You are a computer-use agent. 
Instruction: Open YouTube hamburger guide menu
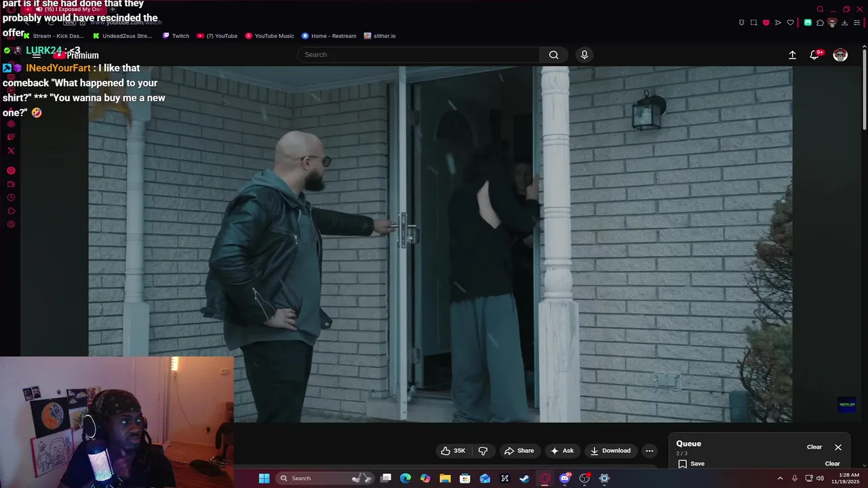[x=37, y=55]
